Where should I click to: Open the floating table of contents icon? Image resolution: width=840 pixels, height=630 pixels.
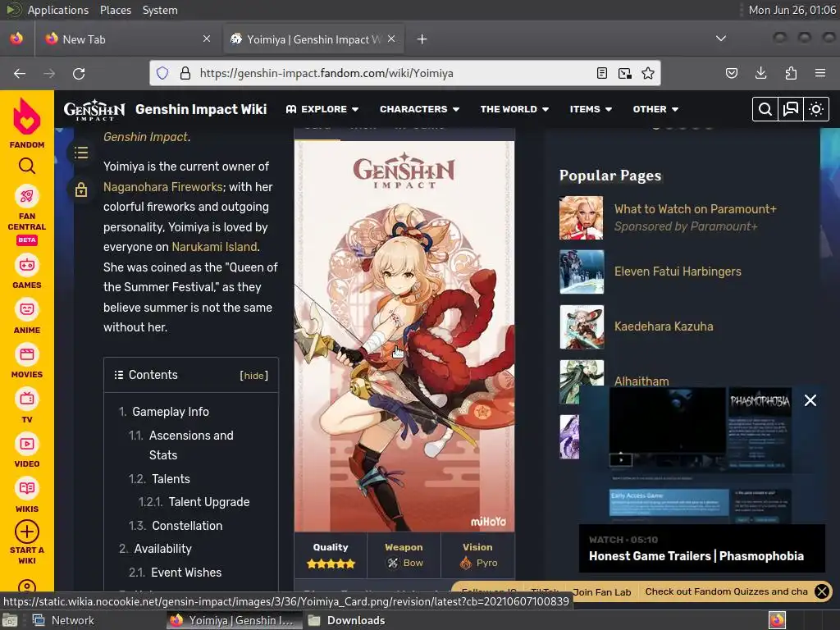81,153
